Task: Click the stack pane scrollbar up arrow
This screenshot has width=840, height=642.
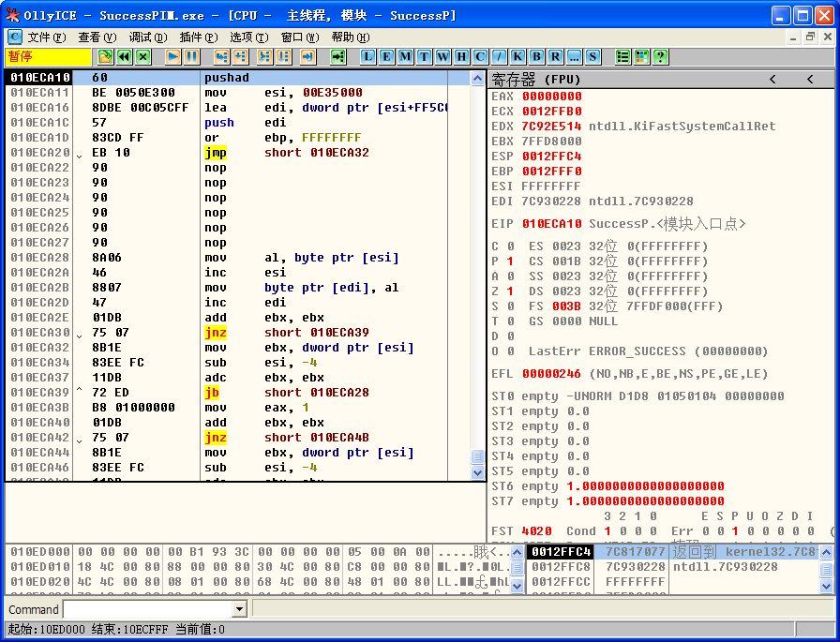Action: coord(827,552)
